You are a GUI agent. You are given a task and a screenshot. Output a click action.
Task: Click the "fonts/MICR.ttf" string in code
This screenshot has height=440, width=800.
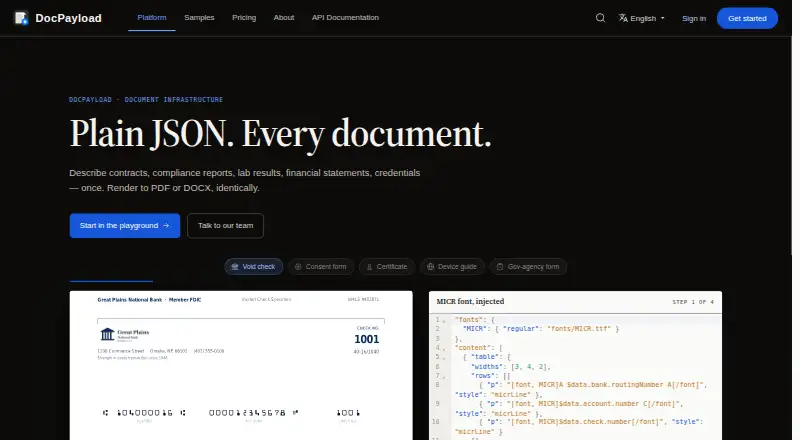click(579, 329)
